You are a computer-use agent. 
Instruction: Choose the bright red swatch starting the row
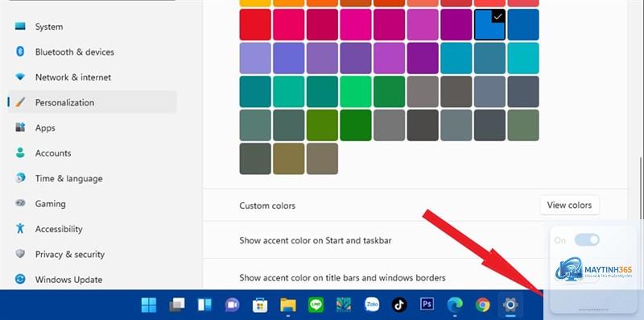tap(255, 25)
